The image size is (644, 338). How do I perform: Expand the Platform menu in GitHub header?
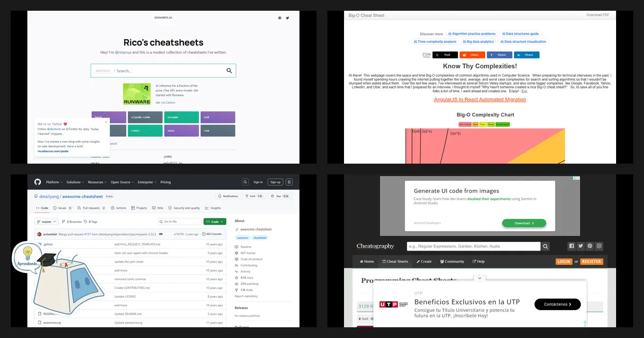54,182
